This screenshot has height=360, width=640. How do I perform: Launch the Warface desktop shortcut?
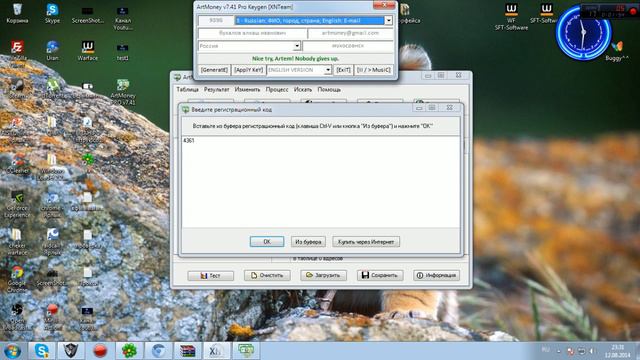[x=87, y=51]
